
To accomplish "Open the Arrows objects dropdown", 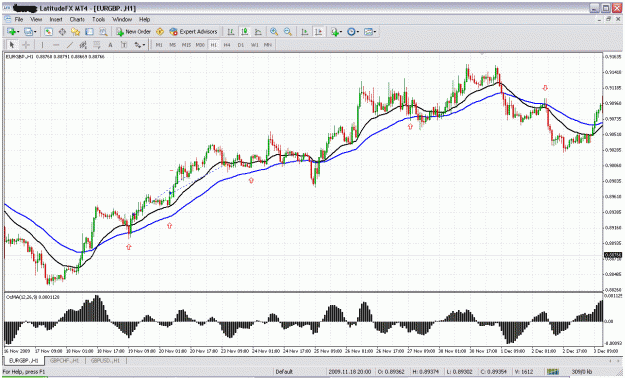I will tap(139, 45).
